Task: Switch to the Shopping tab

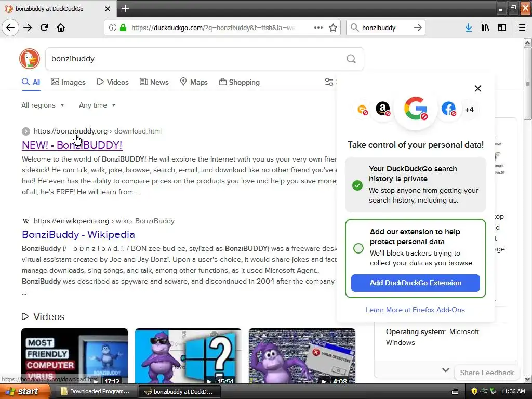Action: [239, 82]
